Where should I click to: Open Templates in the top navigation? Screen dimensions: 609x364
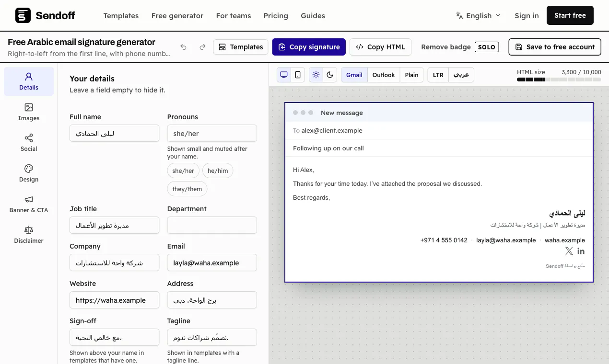[121, 16]
